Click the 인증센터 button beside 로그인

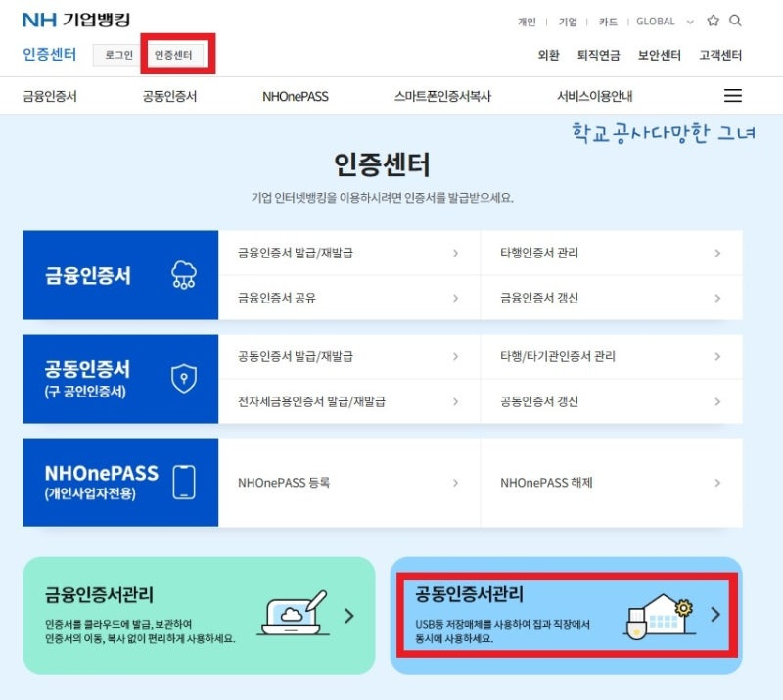click(173, 55)
